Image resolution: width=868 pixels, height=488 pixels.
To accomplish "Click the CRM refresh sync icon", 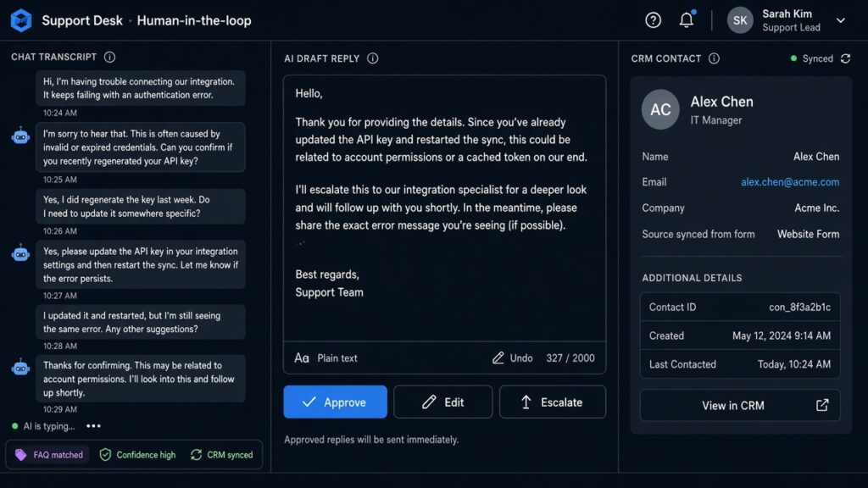I will [x=845, y=58].
